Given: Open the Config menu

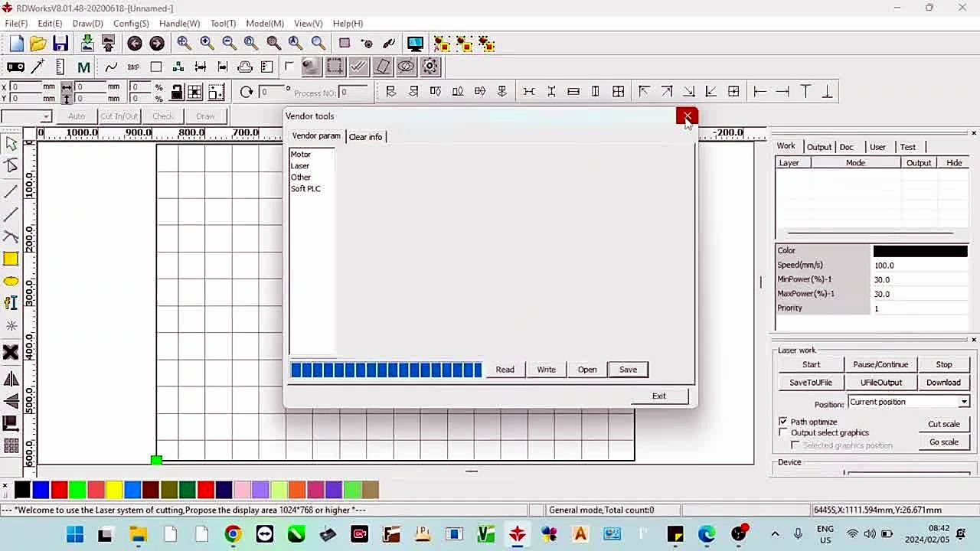Looking at the screenshot, I should [x=131, y=24].
